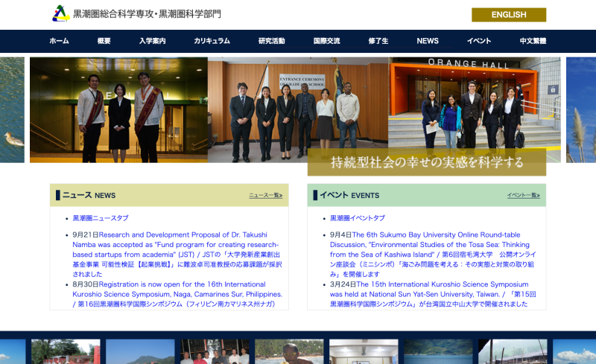
Task: Switch to the ENGLISH version
Action: pyautogui.click(x=509, y=15)
